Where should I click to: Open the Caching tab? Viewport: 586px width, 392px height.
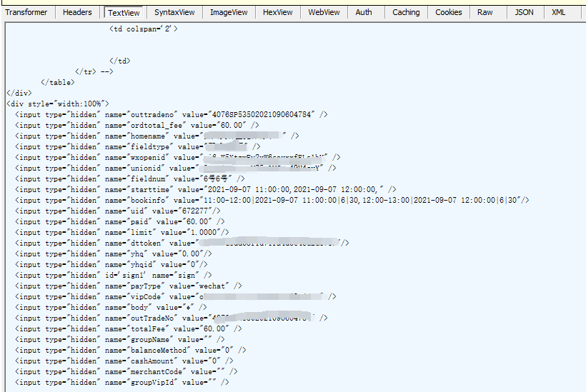point(406,12)
